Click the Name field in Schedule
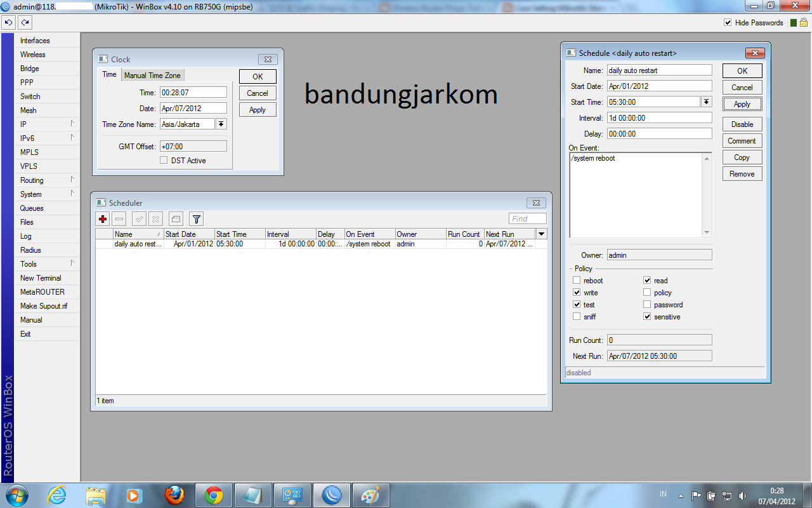This screenshot has height=508, width=812. point(660,70)
